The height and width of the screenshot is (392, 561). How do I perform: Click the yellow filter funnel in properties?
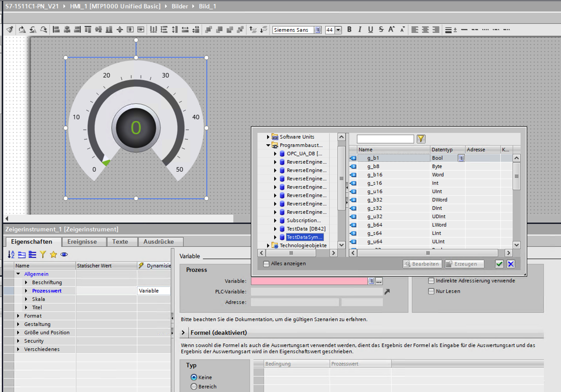click(43, 254)
